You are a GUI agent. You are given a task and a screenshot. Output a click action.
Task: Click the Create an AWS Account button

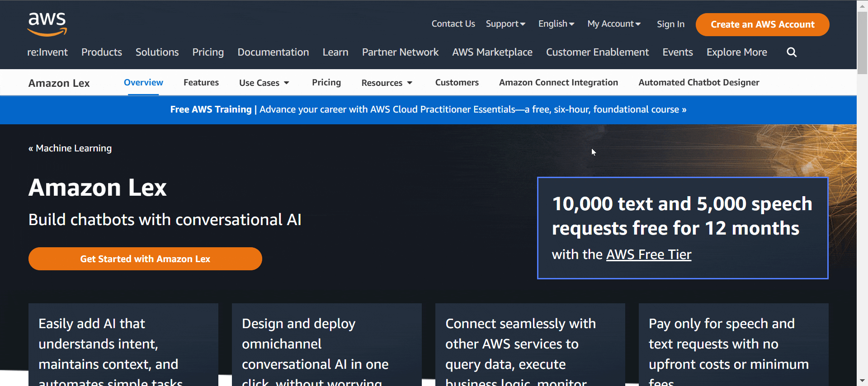[x=762, y=24]
